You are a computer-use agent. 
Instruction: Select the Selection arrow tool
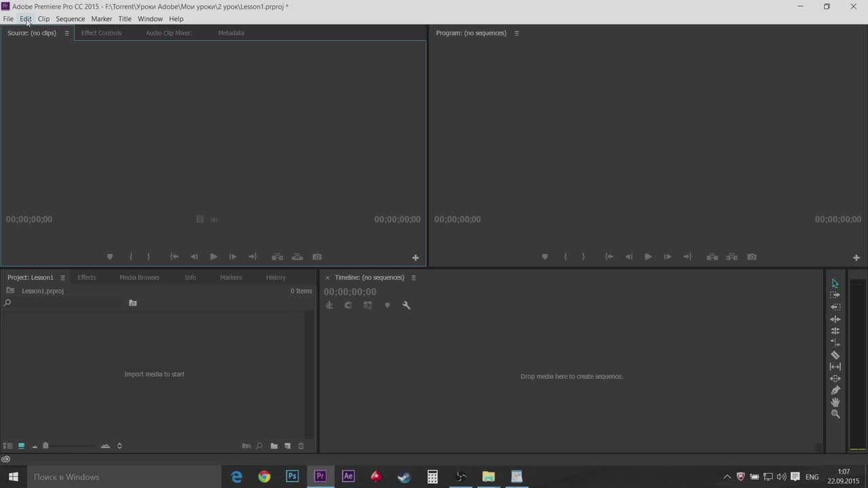(x=835, y=283)
